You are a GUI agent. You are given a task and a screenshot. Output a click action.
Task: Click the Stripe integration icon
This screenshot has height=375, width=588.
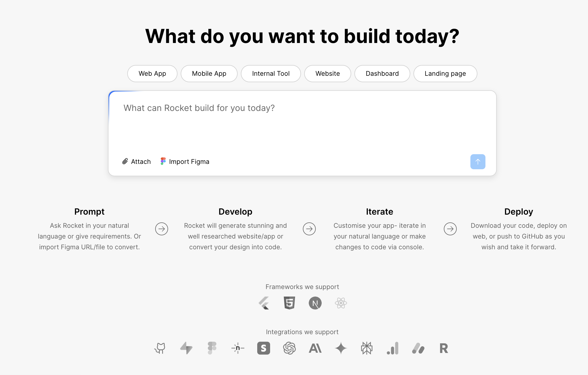pyautogui.click(x=263, y=348)
